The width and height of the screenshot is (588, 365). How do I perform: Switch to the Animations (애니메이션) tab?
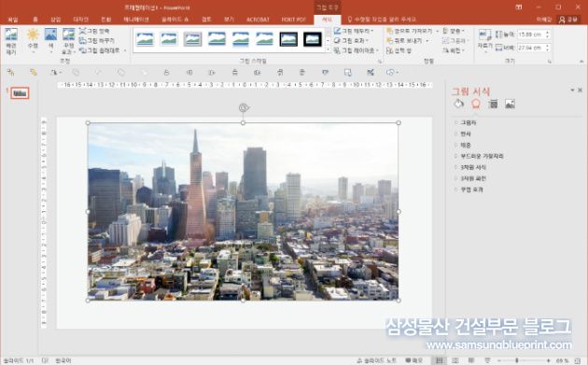click(136, 20)
